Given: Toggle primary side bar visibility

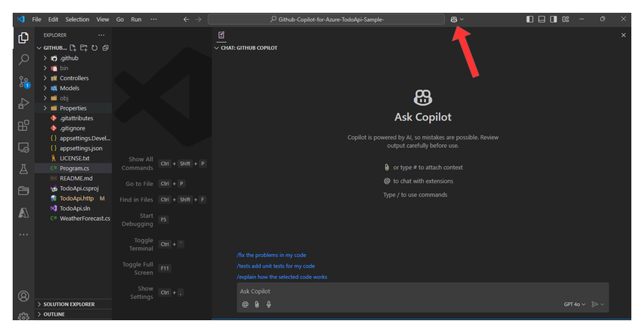Looking at the screenshot, I should pyautogui.click(x=530, y=19).
